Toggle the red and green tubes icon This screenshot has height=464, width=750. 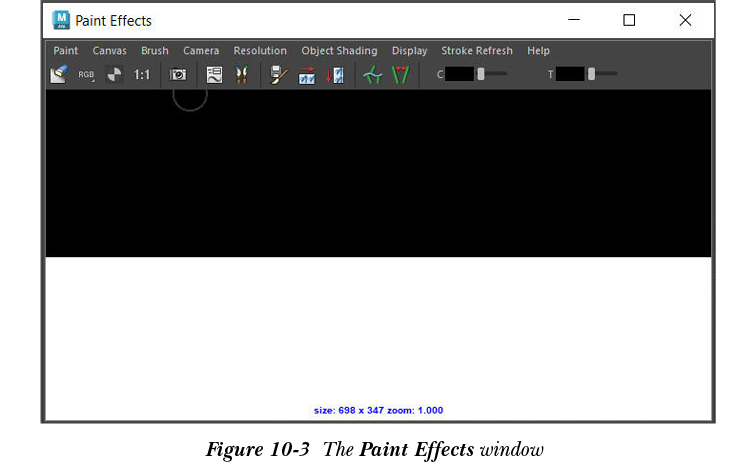coord(400,74)
